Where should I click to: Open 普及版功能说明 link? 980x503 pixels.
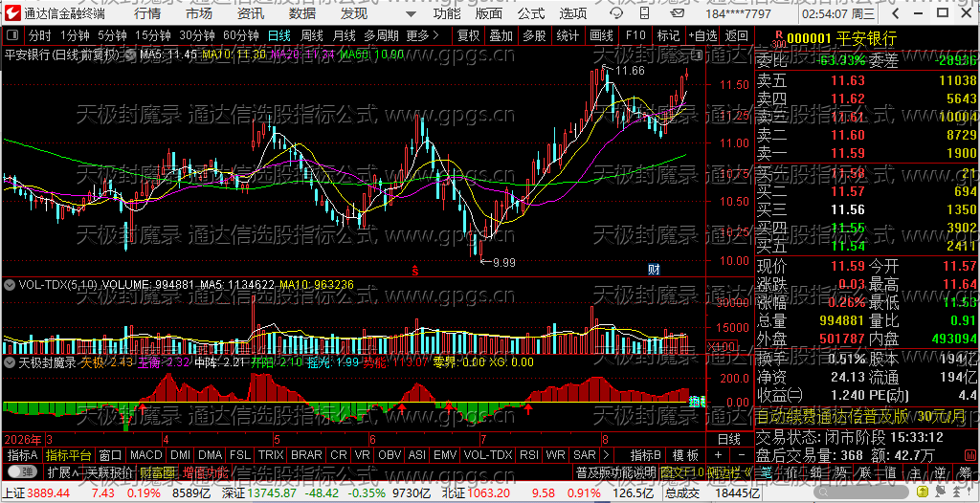click(x=615, y=471)
